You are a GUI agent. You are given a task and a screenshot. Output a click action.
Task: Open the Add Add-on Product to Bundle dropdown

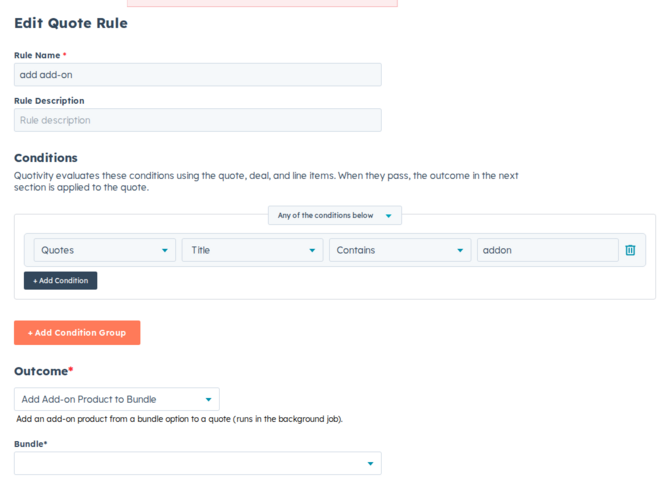click(x=117, y=399)
